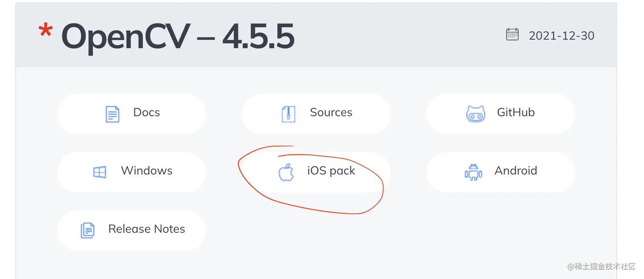Open the Docs text label
This screenshot has height=279, width=644.
pos(147,112)
